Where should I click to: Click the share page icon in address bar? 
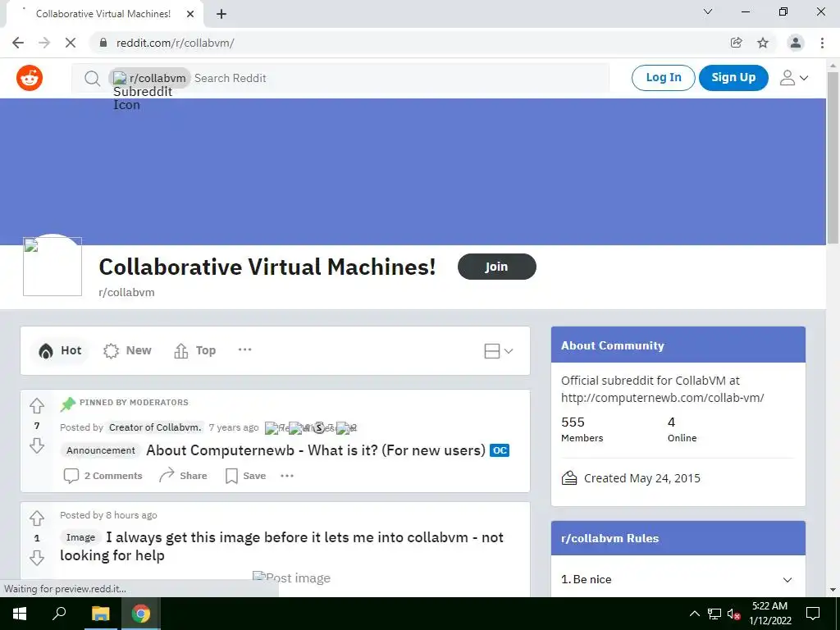point(736,43)
